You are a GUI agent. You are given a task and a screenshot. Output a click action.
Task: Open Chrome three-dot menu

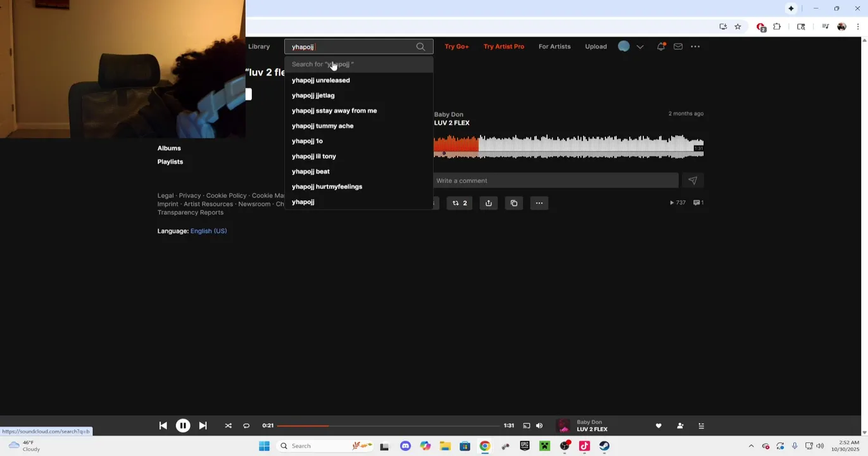(x=858, y=27)
